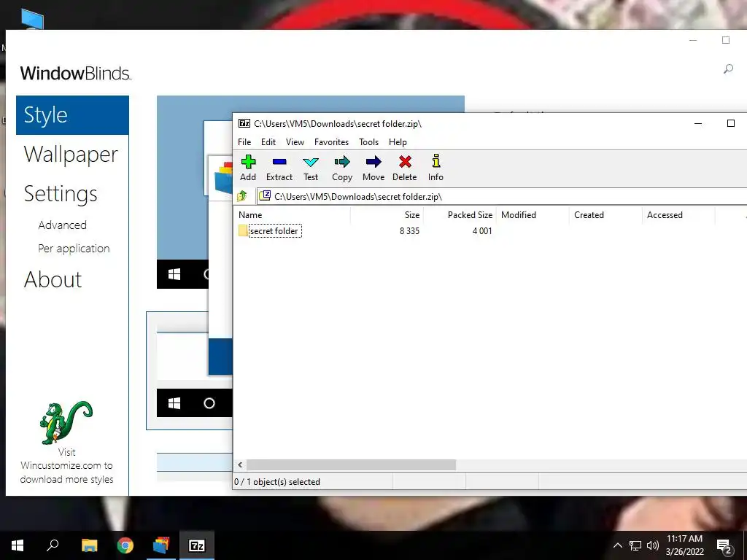747x560 pixels.
Task: Open the notification center icon
Action: [x=724, y=546]
